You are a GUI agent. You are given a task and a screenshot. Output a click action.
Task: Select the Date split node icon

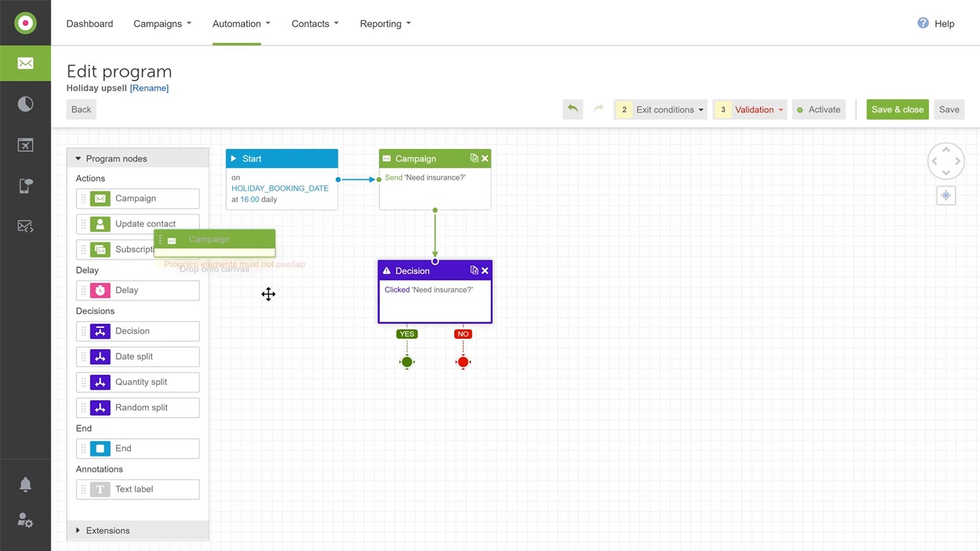tap(99, 356)
